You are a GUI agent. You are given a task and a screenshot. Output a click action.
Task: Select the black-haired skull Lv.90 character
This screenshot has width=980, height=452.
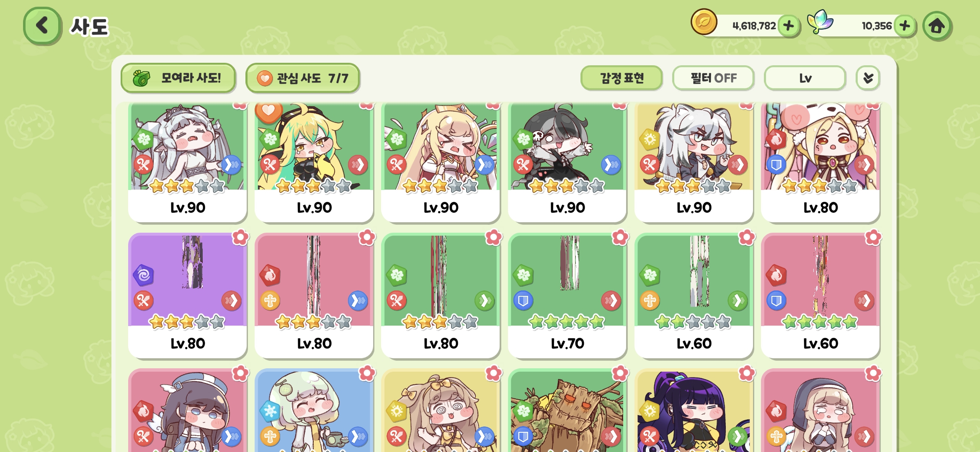[x=567, y=162]
